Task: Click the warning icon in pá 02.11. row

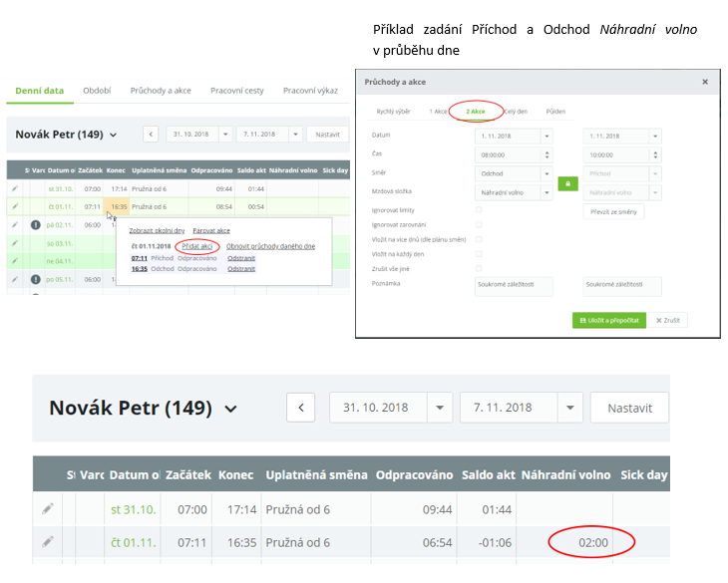Action: coord(35,224)
